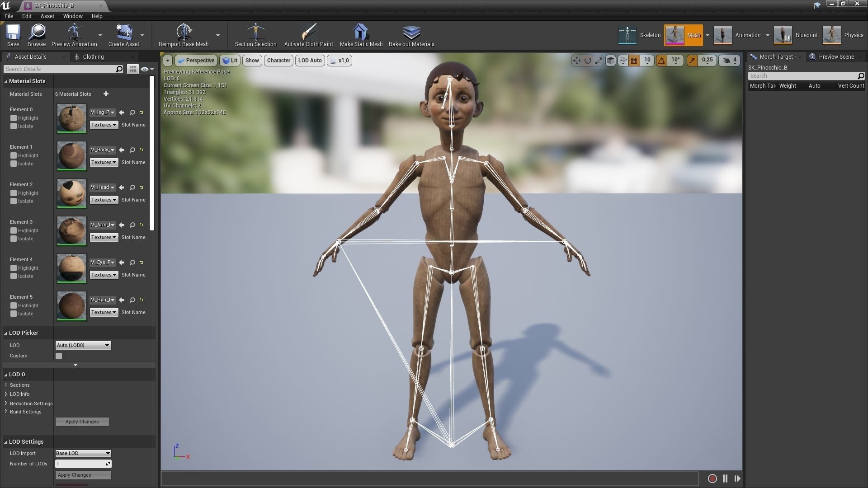
Task: Open the Show viewport menu
Action: click(252, 61)
